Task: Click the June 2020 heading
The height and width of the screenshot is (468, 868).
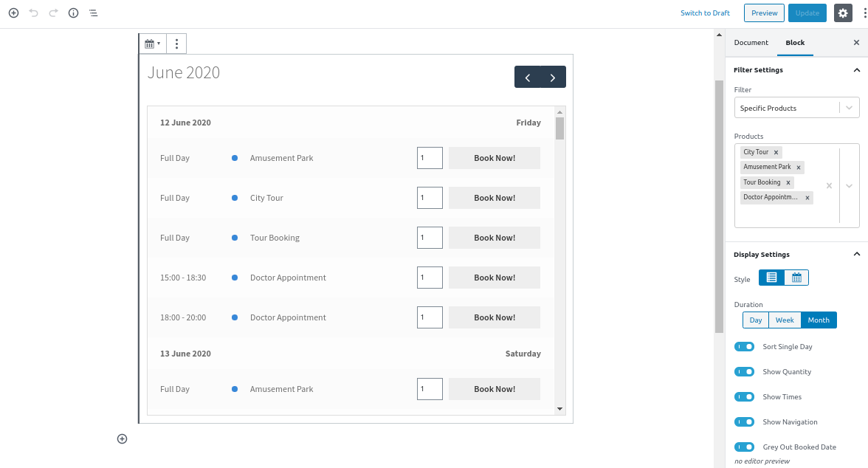Action: (184, 72)
